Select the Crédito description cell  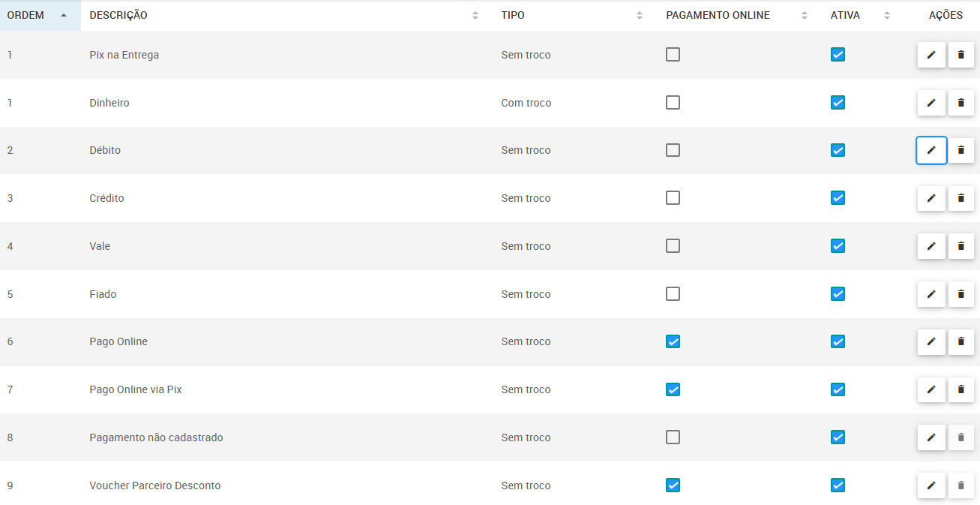(106, 198)
